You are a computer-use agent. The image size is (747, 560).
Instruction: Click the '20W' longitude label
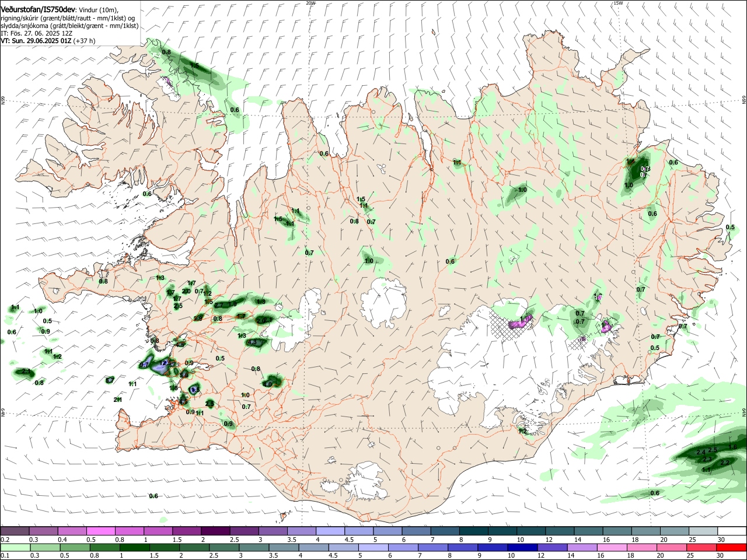[310, 3]
